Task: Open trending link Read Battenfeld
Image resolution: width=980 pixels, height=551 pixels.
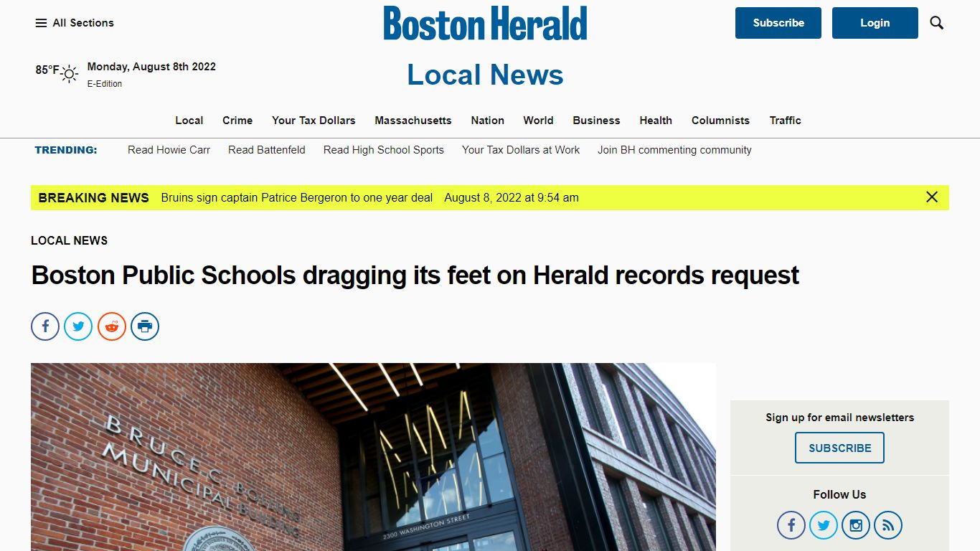Action: coord(267,150)
